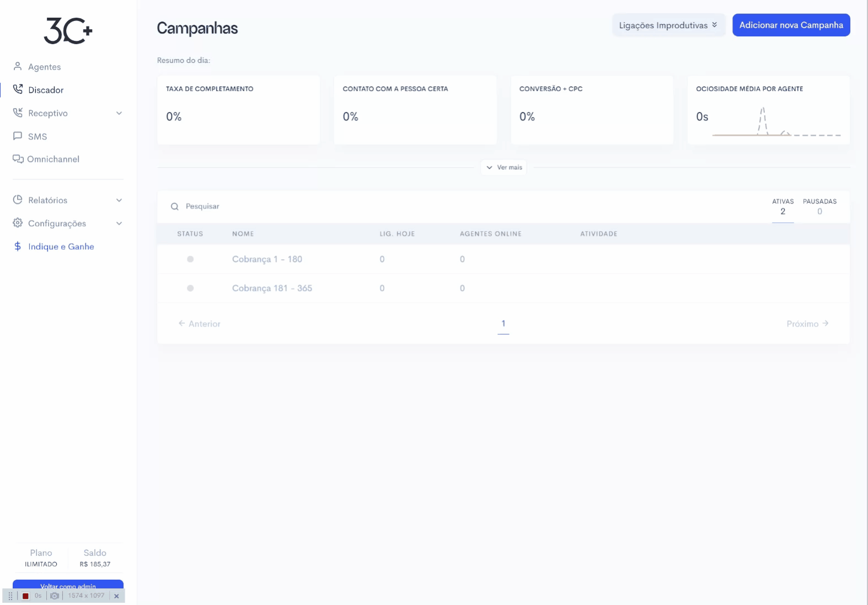Click the Ociosidade média por agente chart
The height and width of the screenshot is (605, 868).
tap(776, 122)
